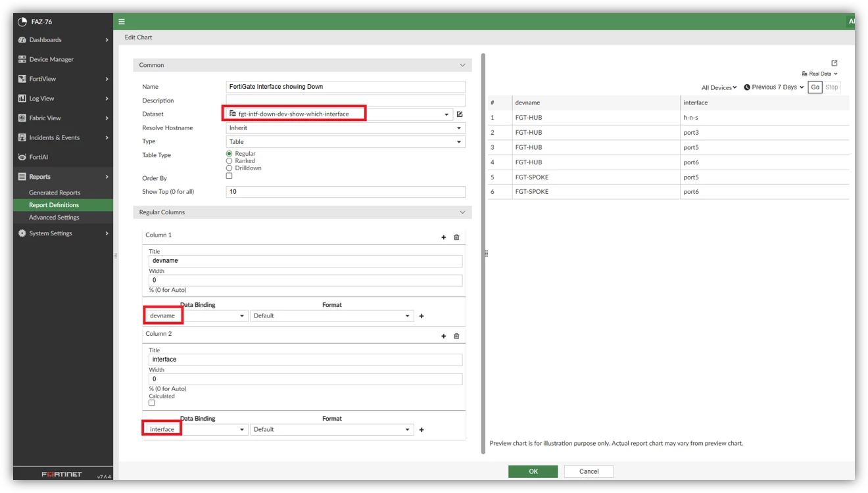The height and width of the screenshot is (493, 868).
Task: Add a column using Column 1 plus icon
Action: pos(444,237)
